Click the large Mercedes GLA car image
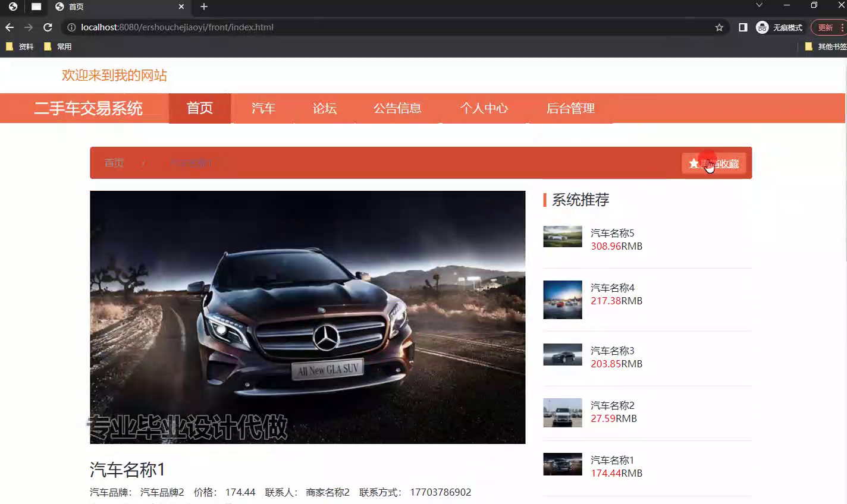The width and height of the screenshot is (847, 504). pyautogui.click(x=308, y=317)
